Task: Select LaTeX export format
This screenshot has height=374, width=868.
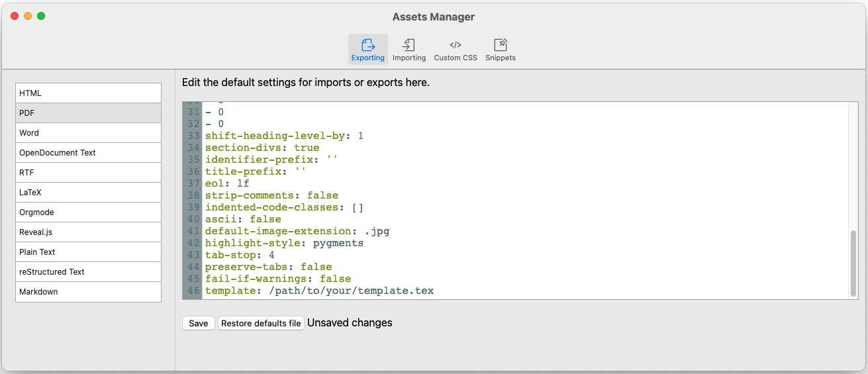Action: 88,193
